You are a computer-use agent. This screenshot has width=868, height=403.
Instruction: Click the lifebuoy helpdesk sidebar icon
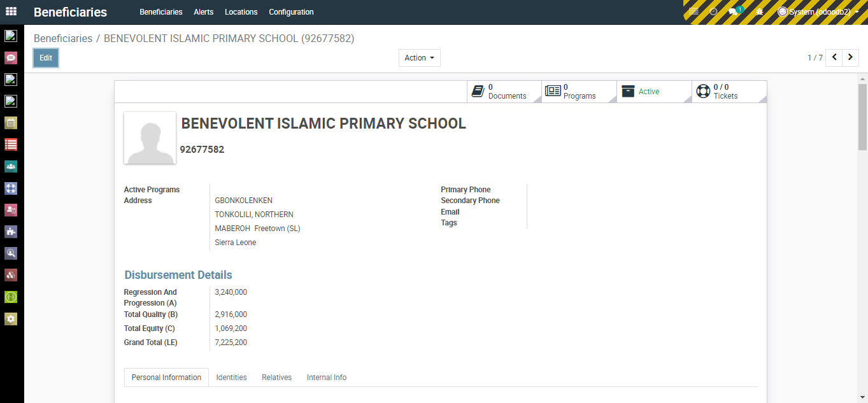tap(11, 188)
